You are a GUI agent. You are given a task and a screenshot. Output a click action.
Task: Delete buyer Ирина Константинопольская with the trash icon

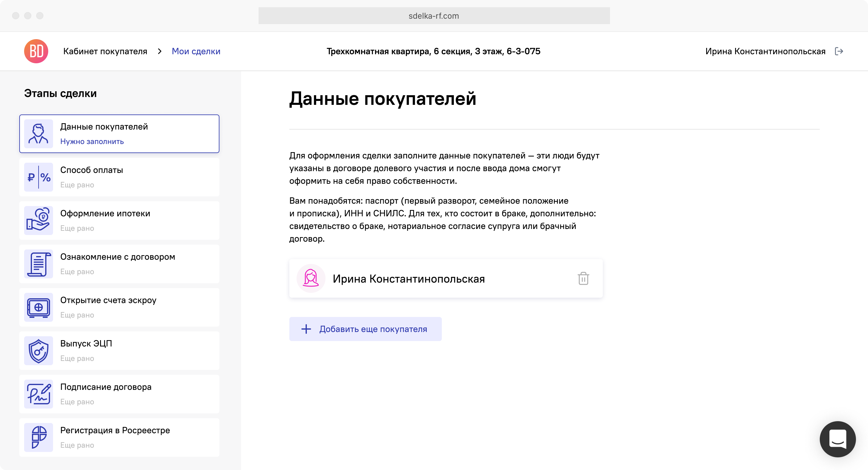tap(583, 279)
